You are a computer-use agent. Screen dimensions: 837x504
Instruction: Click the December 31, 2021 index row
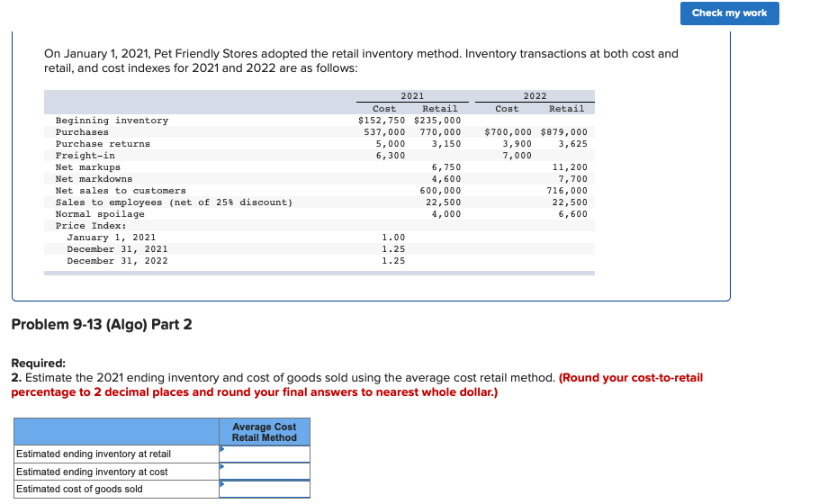[117, 250]
